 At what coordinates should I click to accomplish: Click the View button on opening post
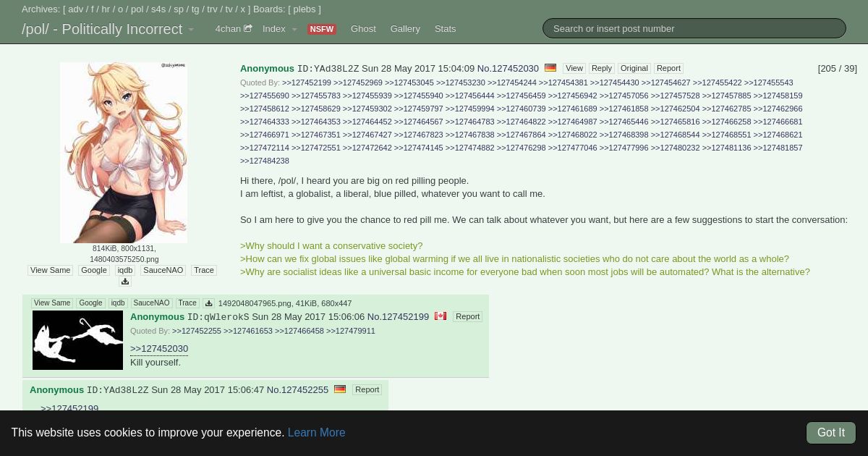(x=574, y=68)
